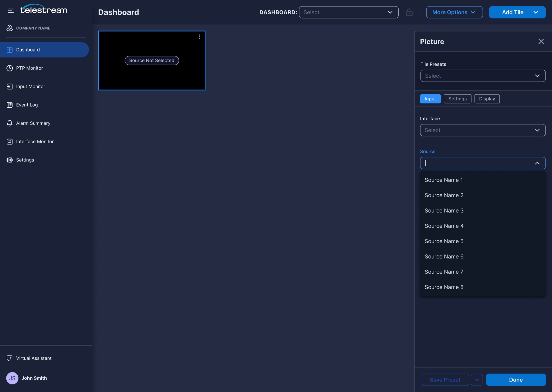This screenshot has width=552, height=392.
Task: Close the Picture panel
Action: point(541,42)
